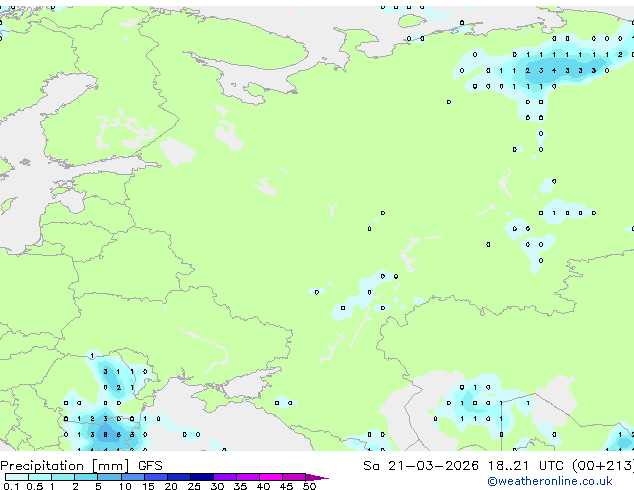Click the forecast date 'Sa 21-03-2026'

[x=421, y=466]
